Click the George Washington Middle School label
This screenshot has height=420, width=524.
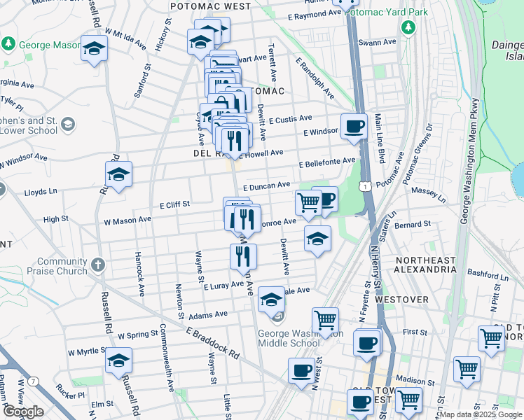(301, 338)
